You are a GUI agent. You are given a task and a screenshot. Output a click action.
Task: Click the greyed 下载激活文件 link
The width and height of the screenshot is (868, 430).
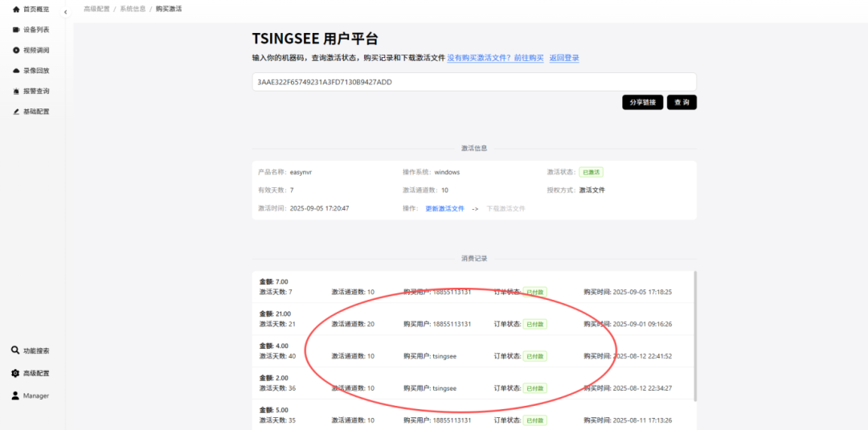(x=506, y=209)
